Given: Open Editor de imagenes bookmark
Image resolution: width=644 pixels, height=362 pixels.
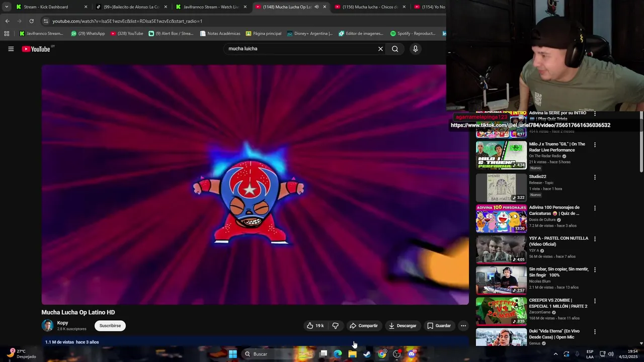Looking at the screenshot, I should tap(361, 34).
